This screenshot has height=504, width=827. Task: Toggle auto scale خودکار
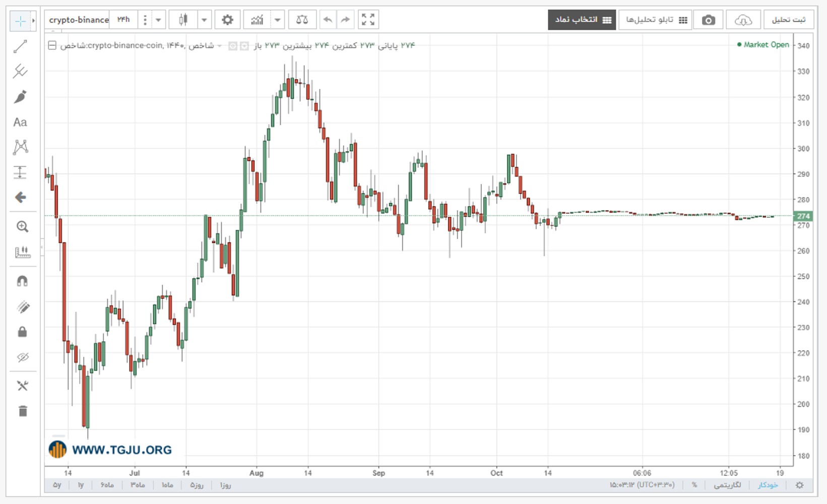(x=768, y=485)
